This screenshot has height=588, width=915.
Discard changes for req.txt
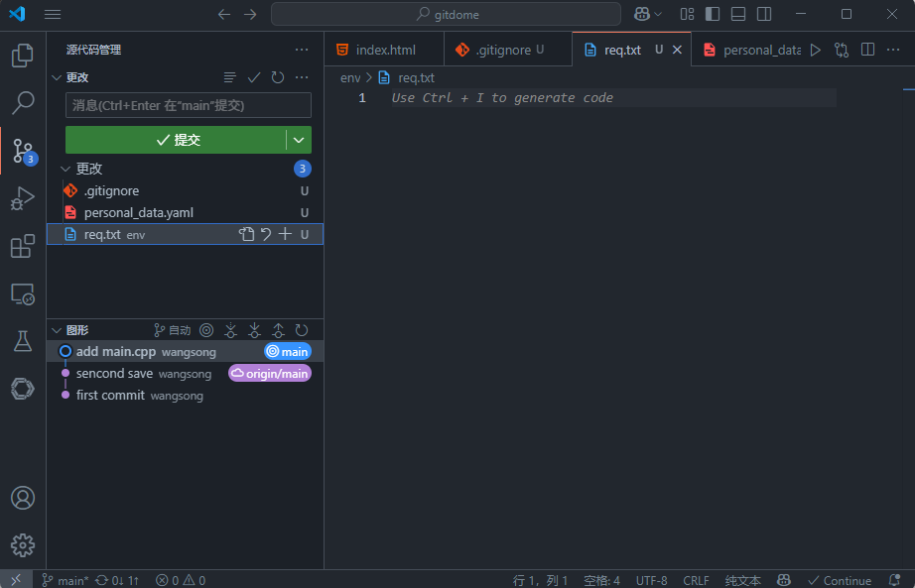coord(266,234)
